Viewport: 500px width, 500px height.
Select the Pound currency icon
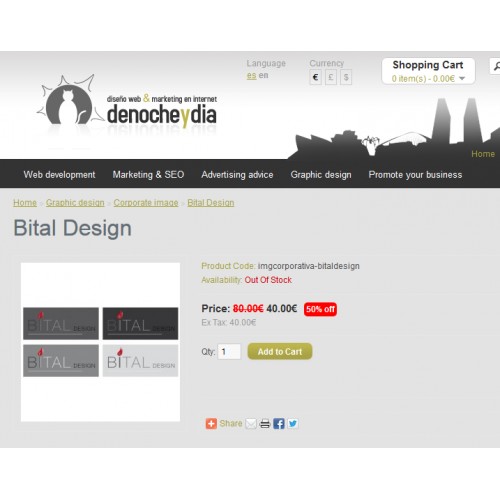(331, 77)
